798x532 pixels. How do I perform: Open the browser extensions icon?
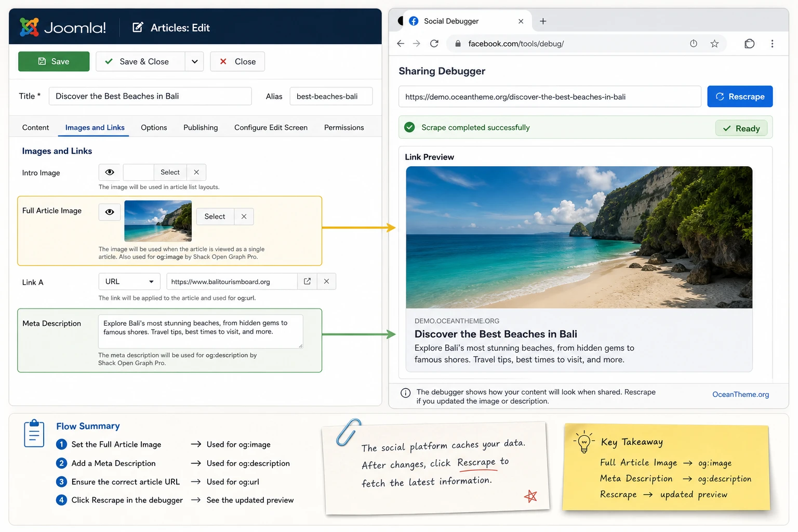[749, 44]
